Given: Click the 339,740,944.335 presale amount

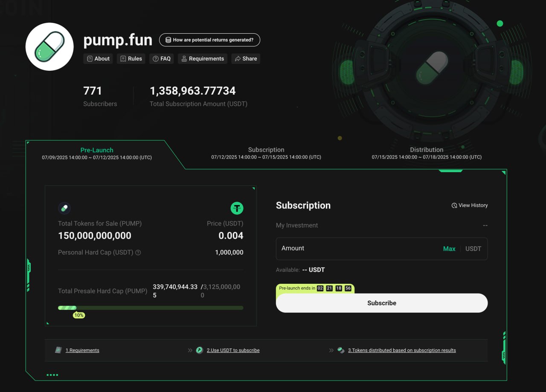Looking at the screenshot, I should pos(175,291).
